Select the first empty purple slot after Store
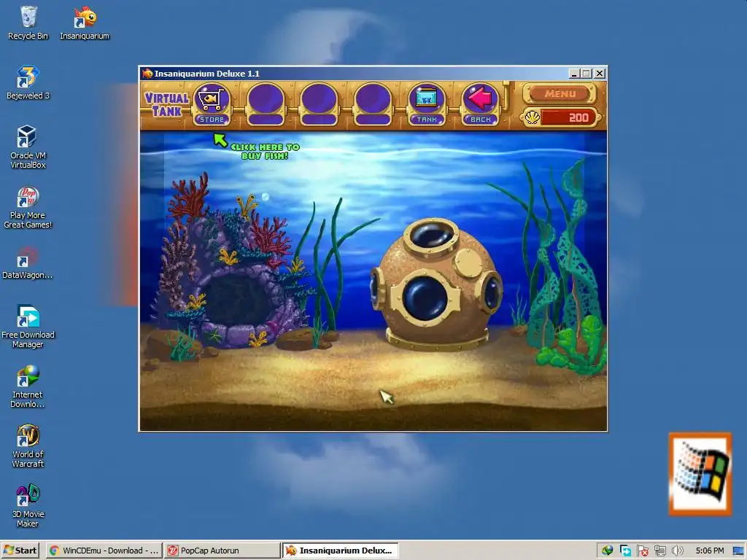This screenshot has width=747, height=560. tap(266, 105)
